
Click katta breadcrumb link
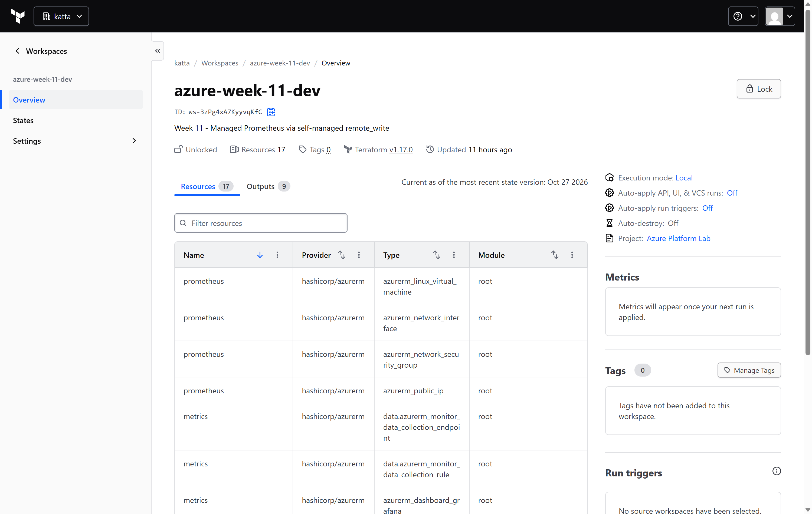coord(182,63)
